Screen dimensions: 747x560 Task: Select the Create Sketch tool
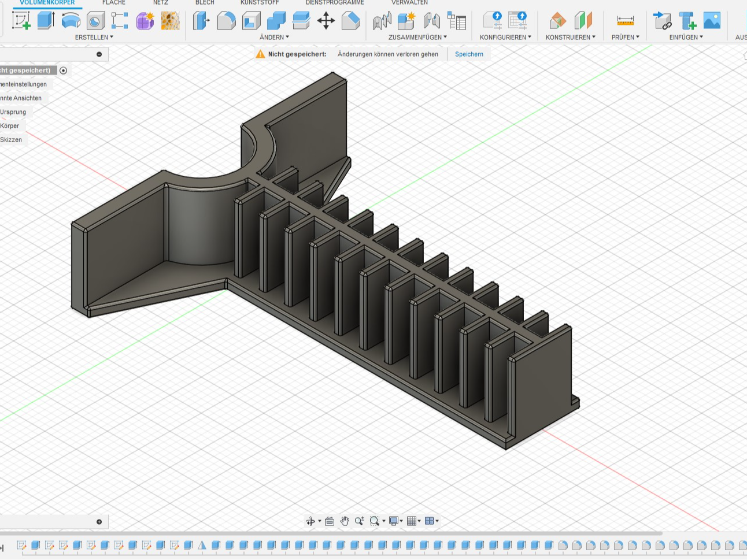21,21
